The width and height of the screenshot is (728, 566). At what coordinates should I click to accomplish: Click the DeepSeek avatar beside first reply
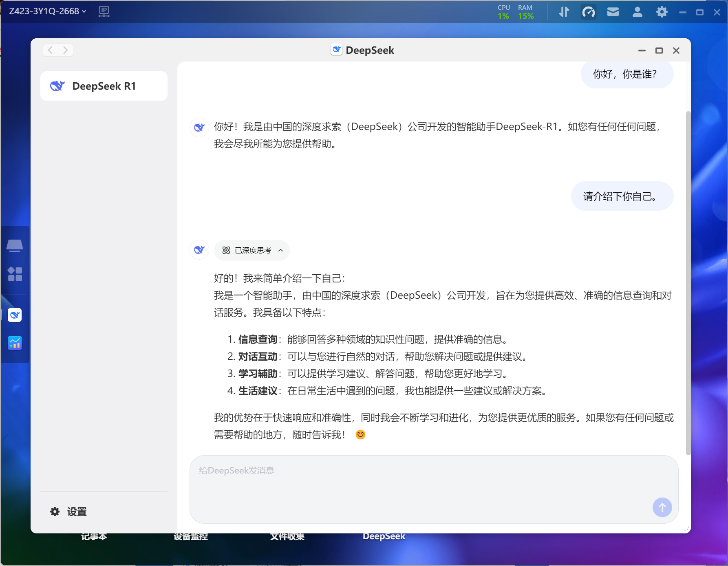coord(199,128)
